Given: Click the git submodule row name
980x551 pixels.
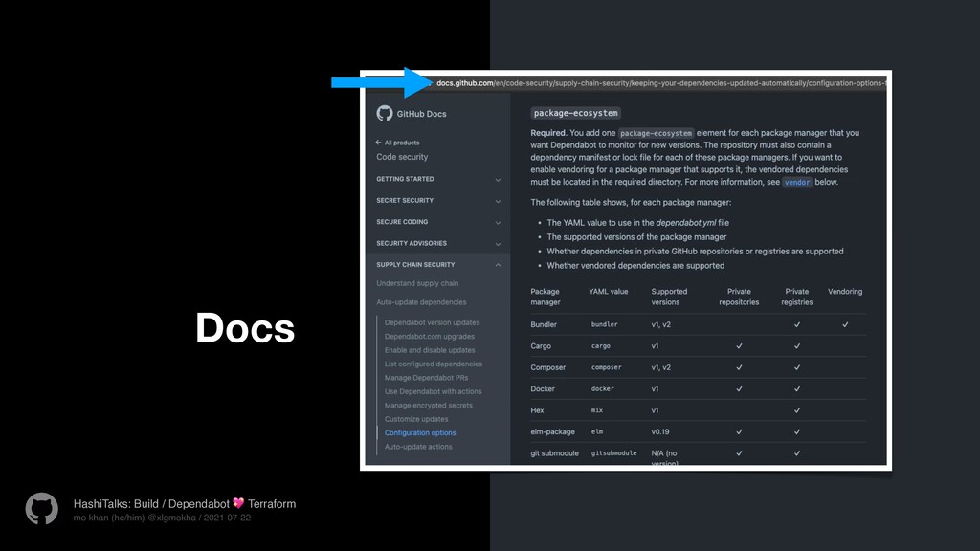Looking at the screenshot, I should tap(554, 452).
